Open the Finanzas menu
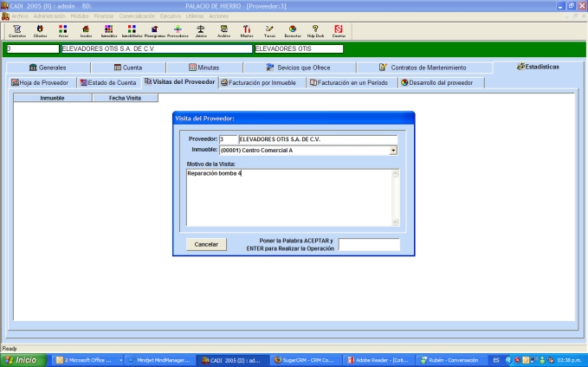The height and width of the screenshot is (367, 588). coord(103,16)
